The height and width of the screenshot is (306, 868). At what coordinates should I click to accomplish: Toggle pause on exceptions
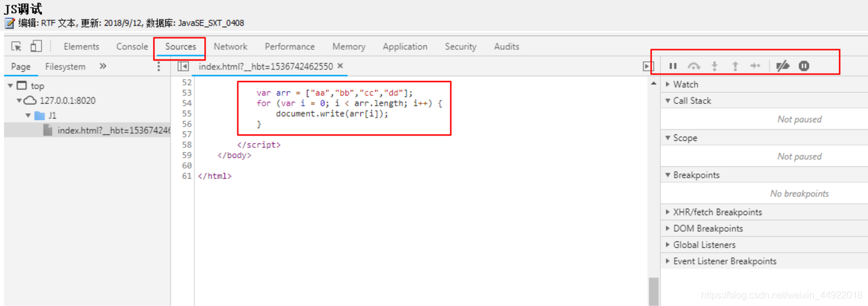(x=804, y=66)
